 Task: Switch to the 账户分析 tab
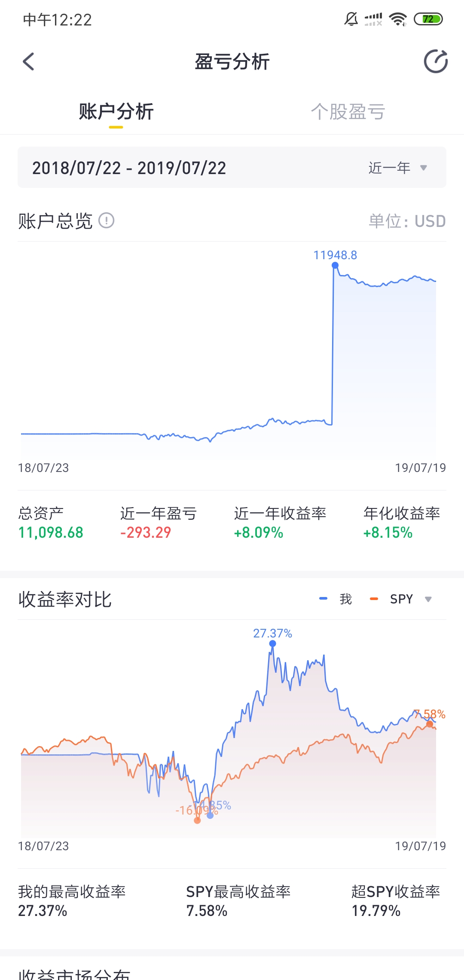click(116, 112)
